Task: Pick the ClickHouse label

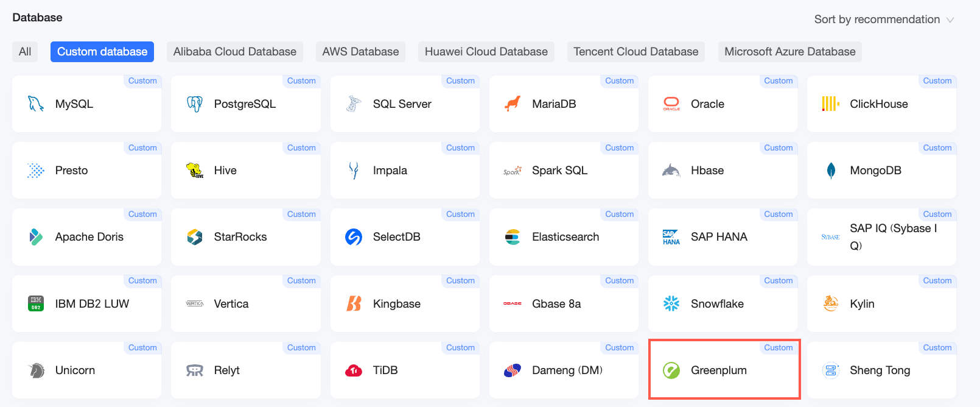Action: tap(879, 104)
